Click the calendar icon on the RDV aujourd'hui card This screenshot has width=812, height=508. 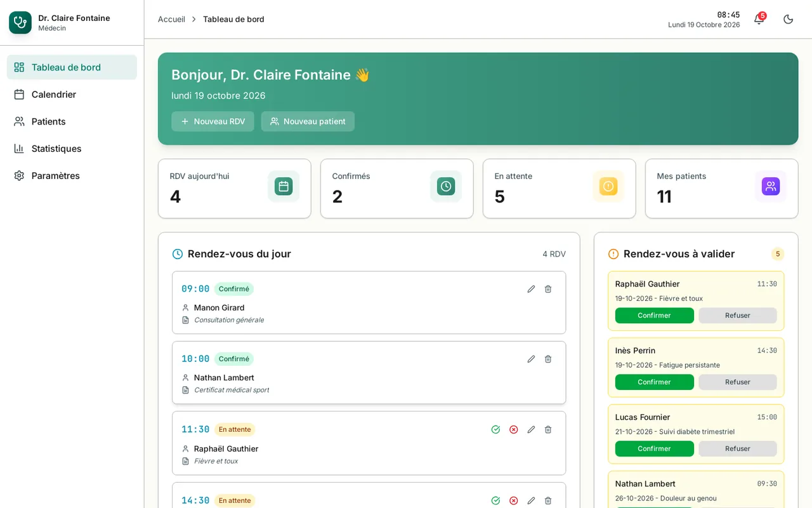(284, 186)
